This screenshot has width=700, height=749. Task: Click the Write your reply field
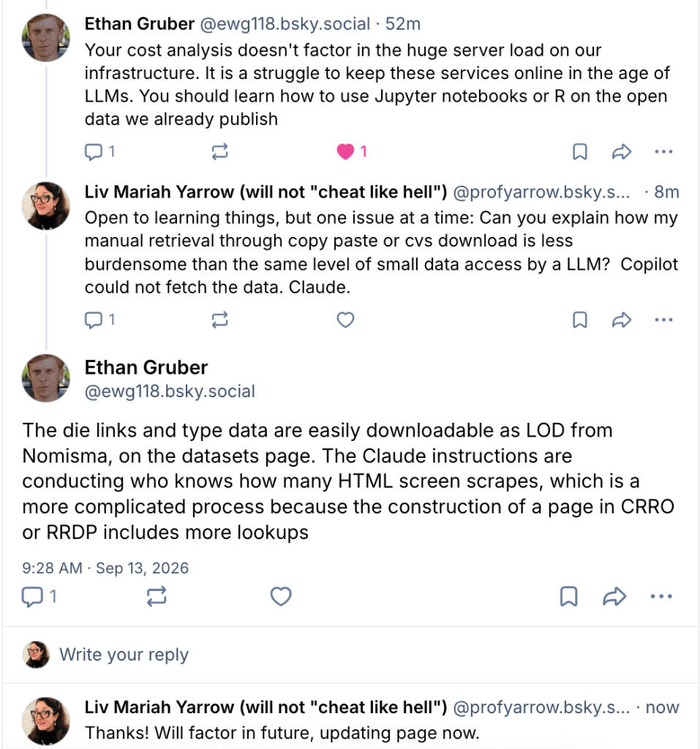pyautogui.click(x=350, y=655)
